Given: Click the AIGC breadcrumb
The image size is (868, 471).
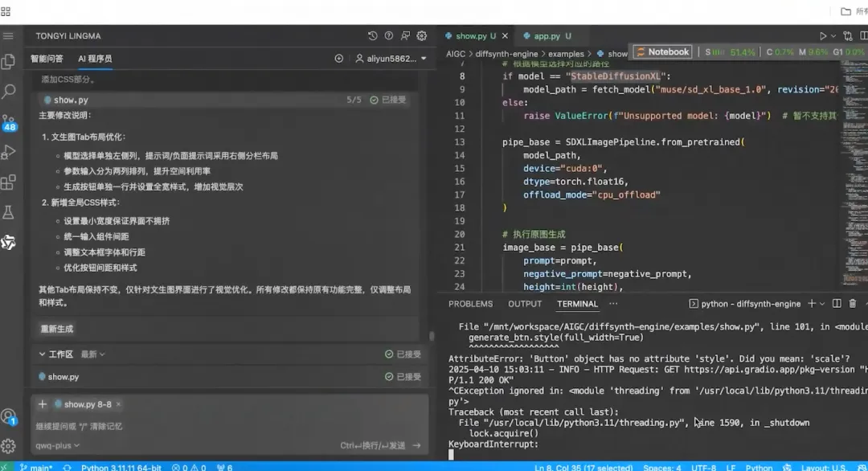Looking at the screenshot, I should [x=456, y=54].
